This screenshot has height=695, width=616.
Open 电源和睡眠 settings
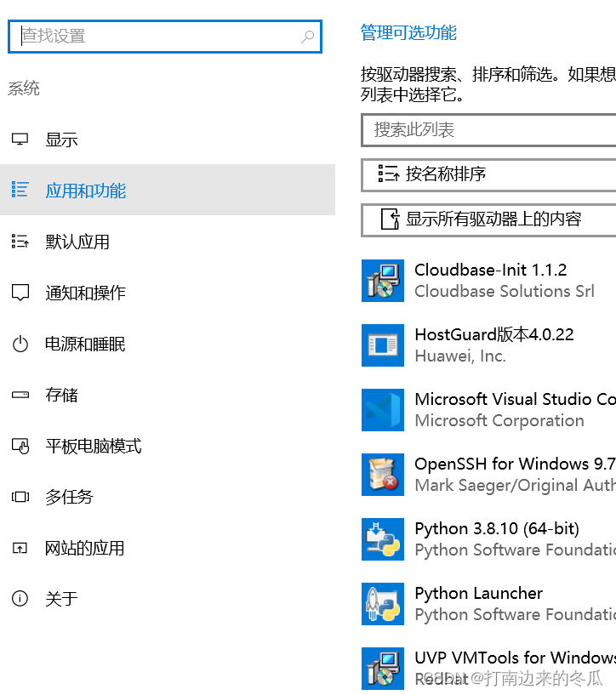tap(168, 344)
